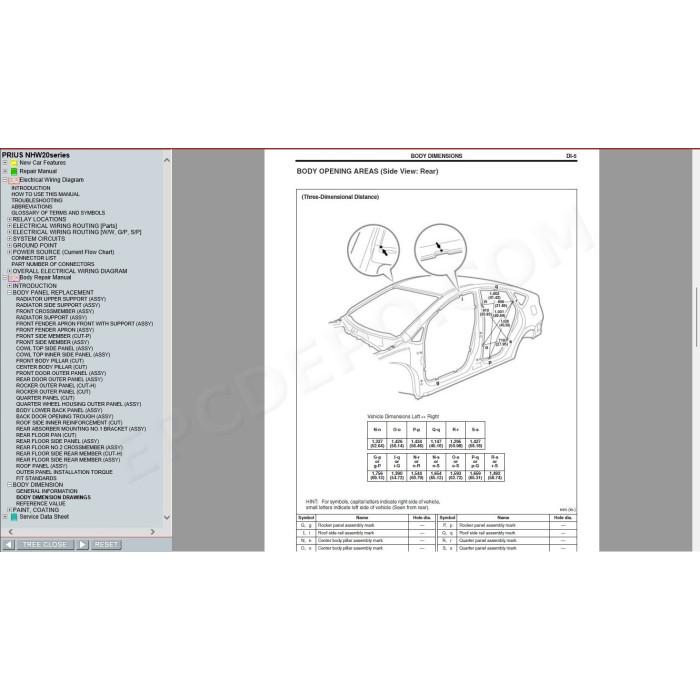700x700 pixels.
Task: Open Service Data Sheet entry
Action: tap(44, 517)
